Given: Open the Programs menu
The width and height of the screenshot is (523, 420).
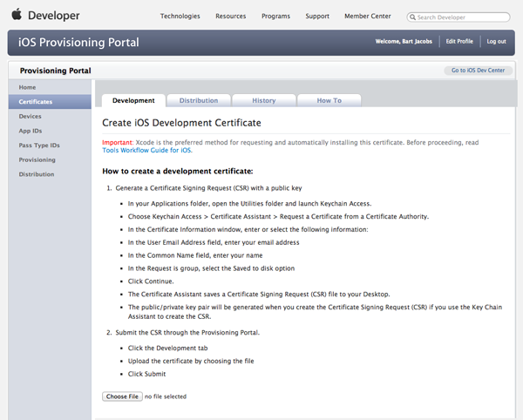Looking at the screenshot, I should pos(275,16).
